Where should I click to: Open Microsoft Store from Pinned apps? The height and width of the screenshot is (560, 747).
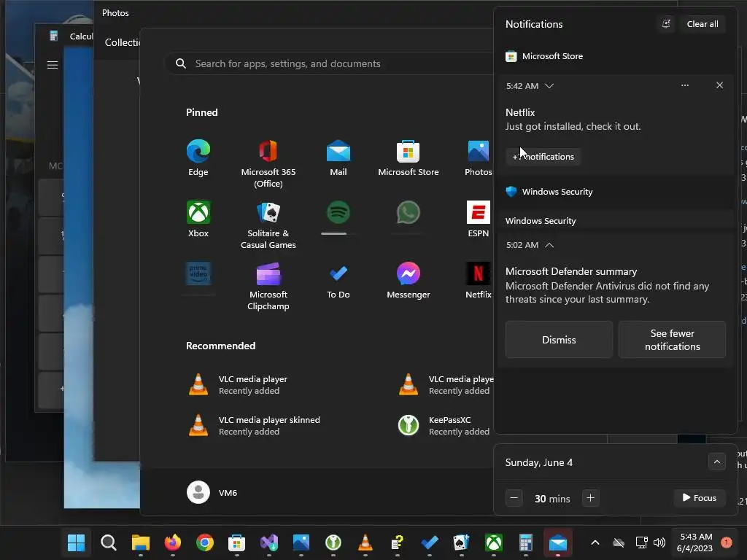[409, 158]
